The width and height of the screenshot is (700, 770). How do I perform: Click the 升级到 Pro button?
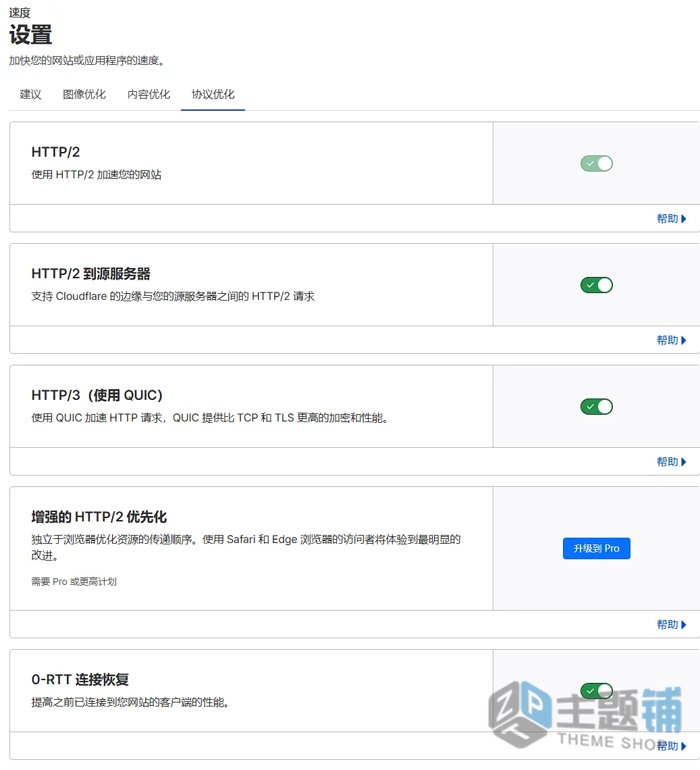click(597, 548)
